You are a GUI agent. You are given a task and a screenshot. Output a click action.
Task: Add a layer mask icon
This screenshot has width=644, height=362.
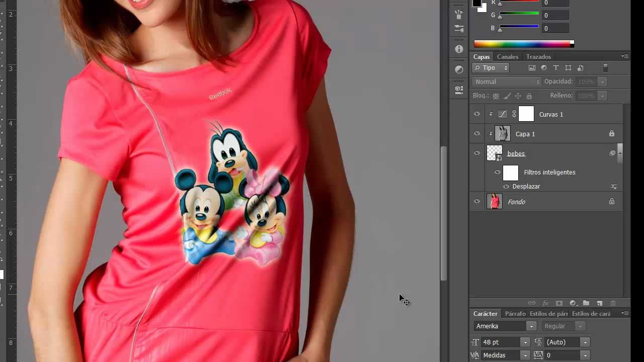click(x=559, y=303)
